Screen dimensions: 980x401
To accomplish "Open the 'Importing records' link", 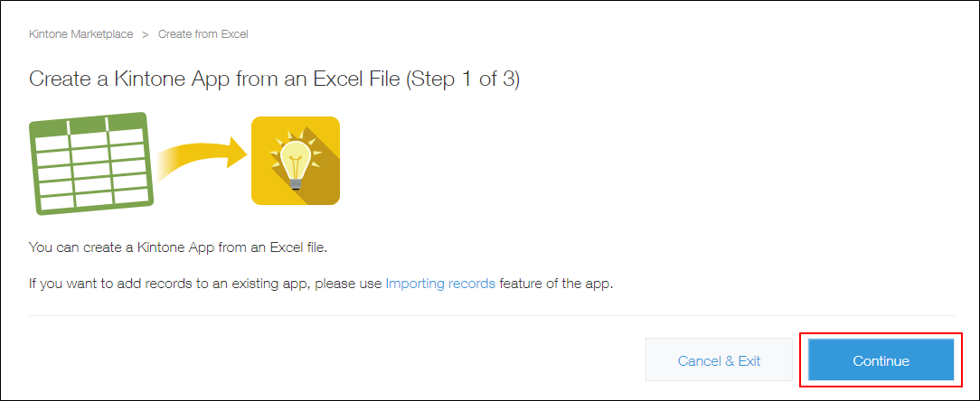I will [x=440, y=284].
